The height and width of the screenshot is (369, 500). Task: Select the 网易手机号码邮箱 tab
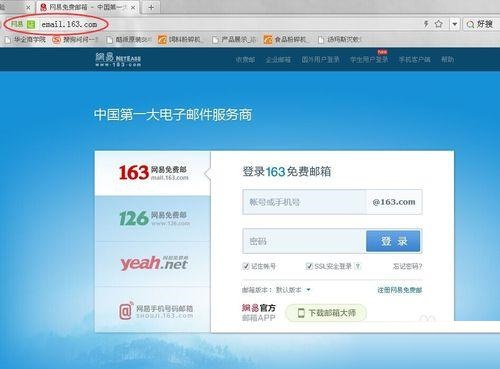153,309
